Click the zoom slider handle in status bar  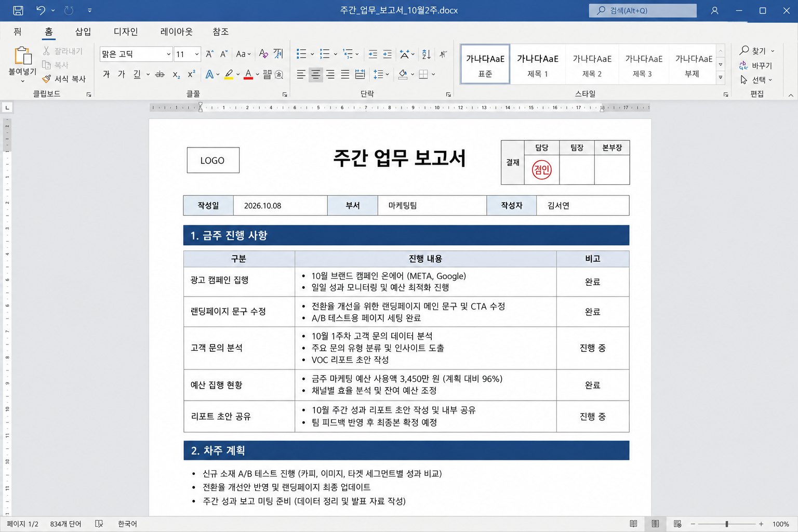tap(726, 524)
